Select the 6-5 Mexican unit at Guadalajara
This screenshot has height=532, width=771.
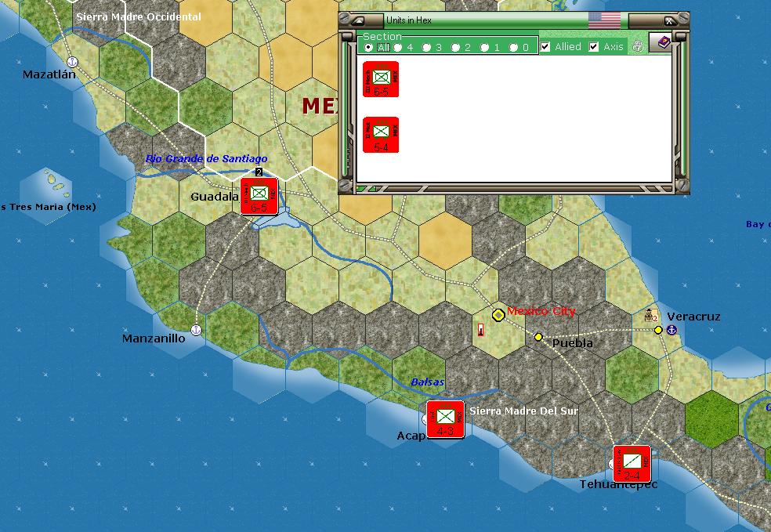(259, 196)
